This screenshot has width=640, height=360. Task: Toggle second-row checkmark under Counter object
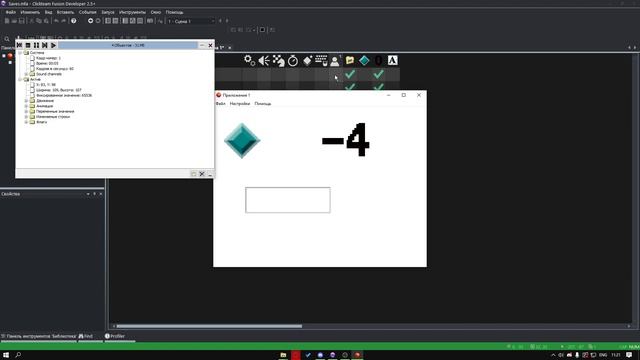tap(378, 87)
